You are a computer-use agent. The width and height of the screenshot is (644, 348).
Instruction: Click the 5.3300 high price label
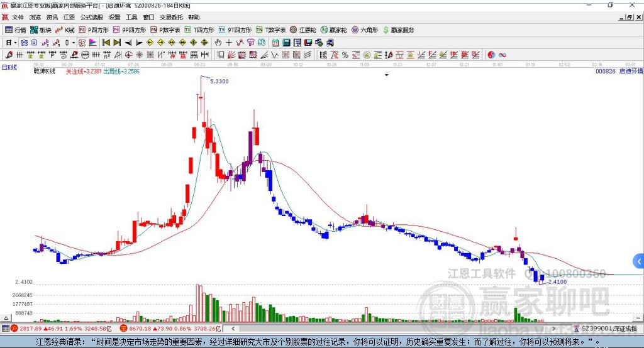pyautogui.click(x=219, y=82)
